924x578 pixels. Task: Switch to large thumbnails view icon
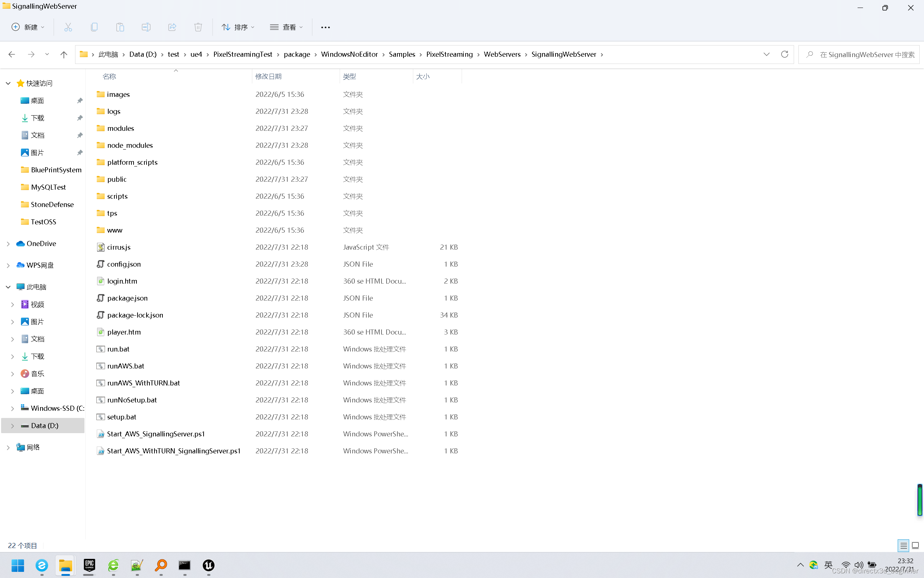[x=915, y=545]
